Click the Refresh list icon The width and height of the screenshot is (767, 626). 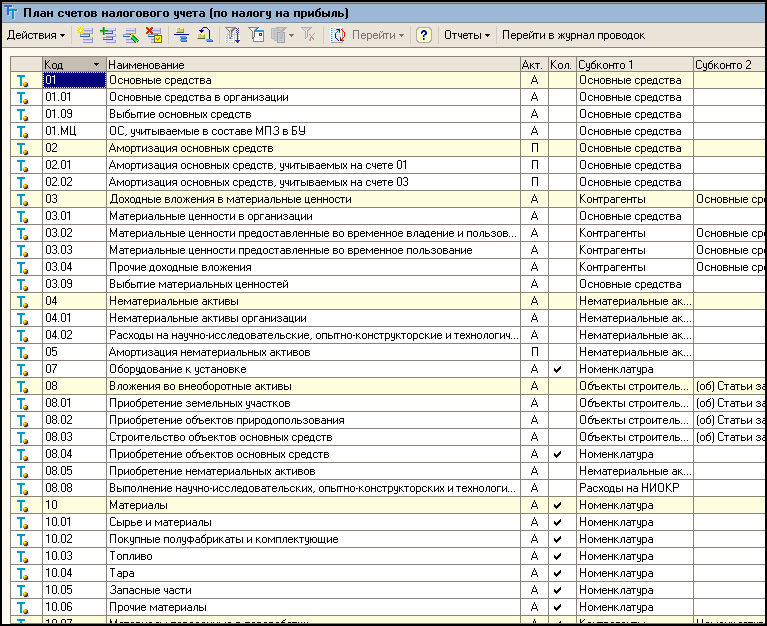pyautogui.click(x=338, y=35)
